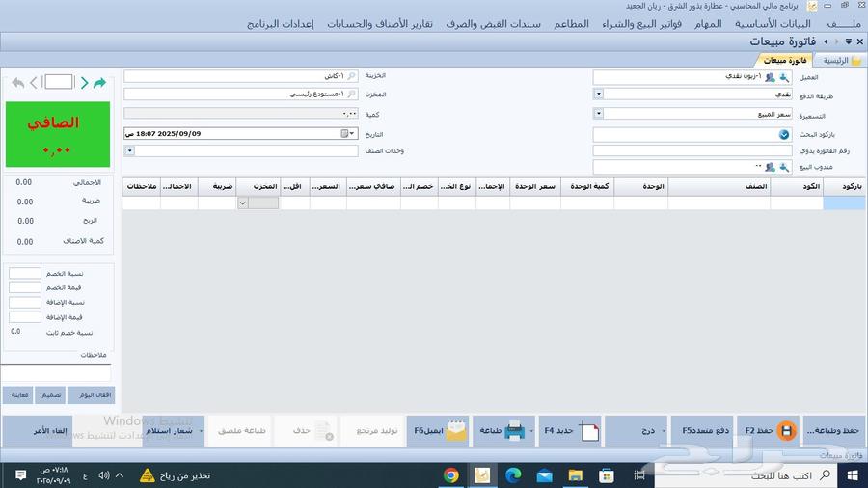The width and height of the screenshot is (868, 488).
Task: Click the رقم الفاتورة يدوى input field
Action: tap(692, 150)
